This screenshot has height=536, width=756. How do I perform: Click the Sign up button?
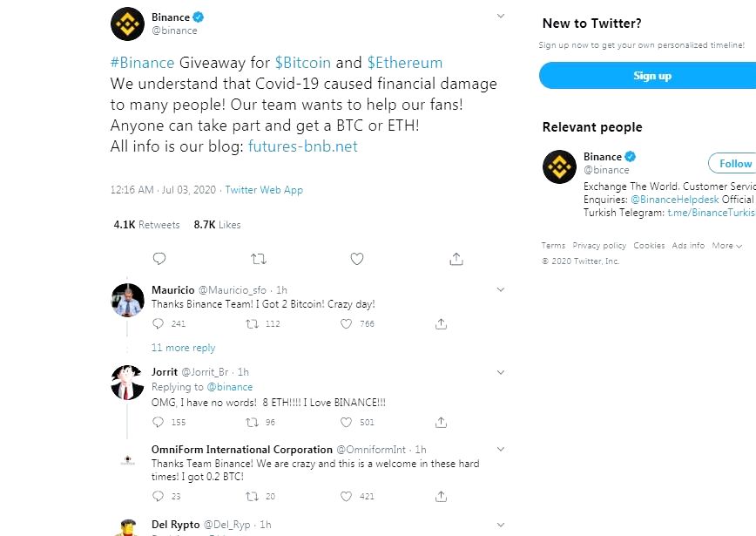pos(651,76)
